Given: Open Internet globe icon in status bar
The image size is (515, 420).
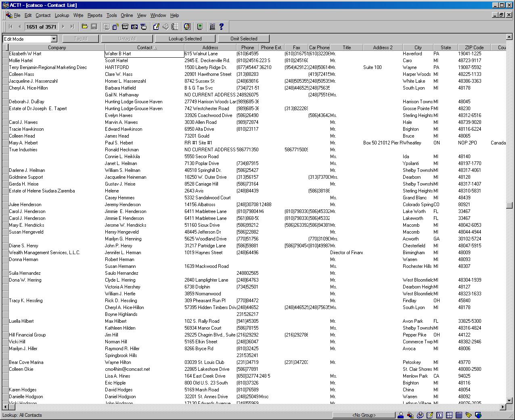Looking at the screenshot, I should pyautogui.click(x=478, y=415).
